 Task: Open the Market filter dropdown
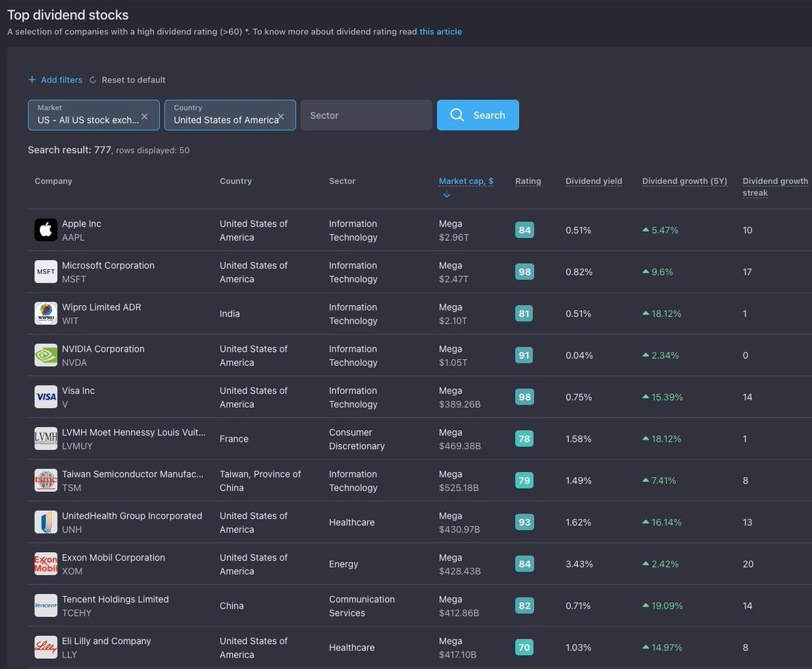tap(93, 115)
